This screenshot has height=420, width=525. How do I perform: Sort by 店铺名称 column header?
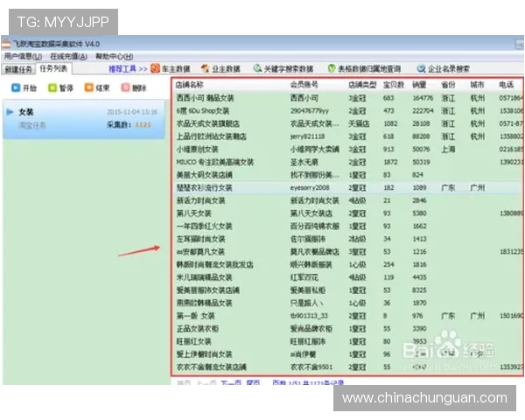tap(190, 85)
